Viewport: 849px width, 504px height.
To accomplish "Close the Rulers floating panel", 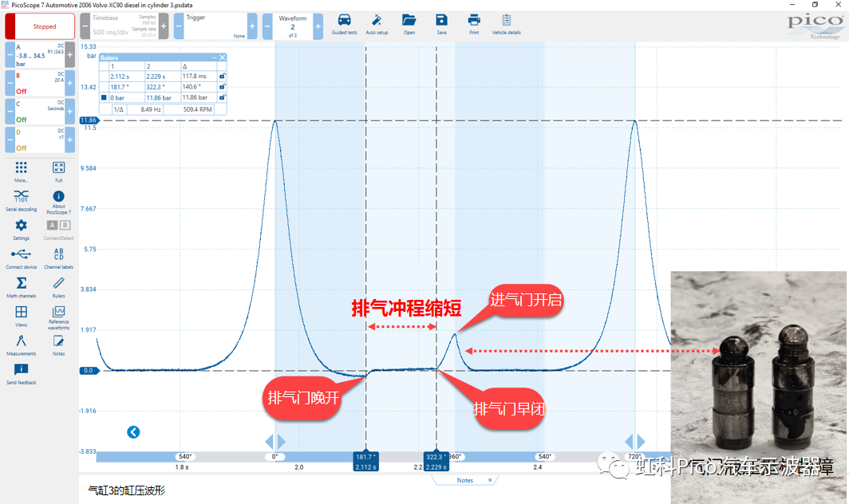I will pos(222,57).
